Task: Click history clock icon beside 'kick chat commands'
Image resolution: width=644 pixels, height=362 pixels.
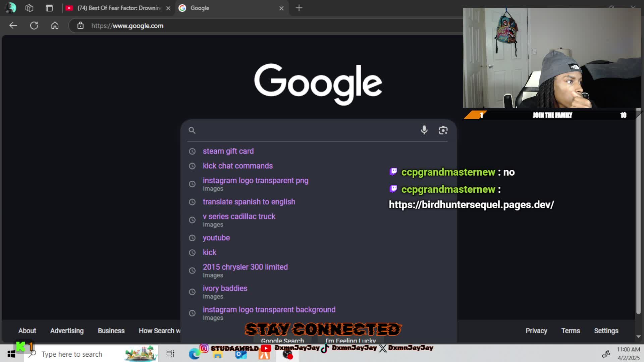Action: (x=192, y=166)
